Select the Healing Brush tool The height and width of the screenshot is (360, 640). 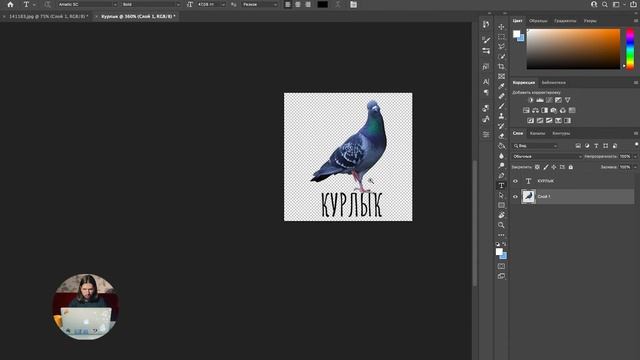pyautogui.click(x=501, y=96)
